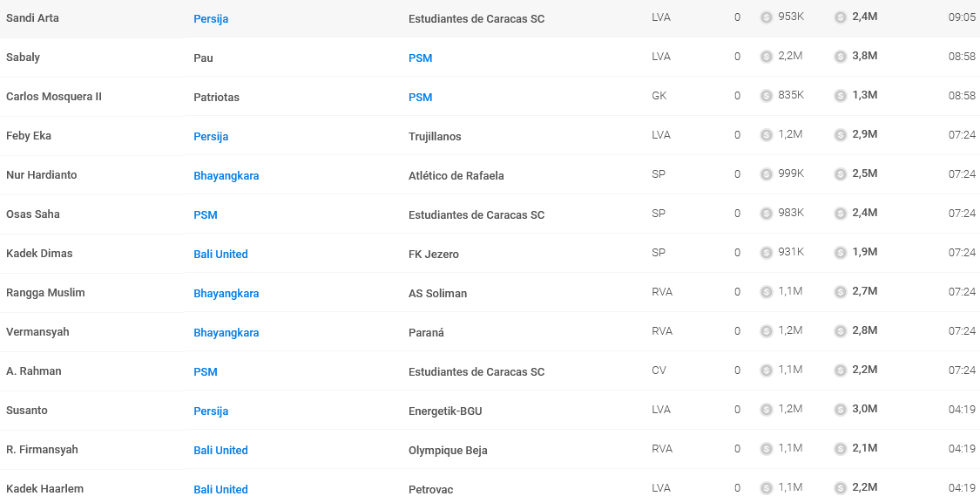The width and height of the screenshot is (980, 503).
Task: Select player name Feby Eka
Action: pyautogui.click(x=29, y=136)
